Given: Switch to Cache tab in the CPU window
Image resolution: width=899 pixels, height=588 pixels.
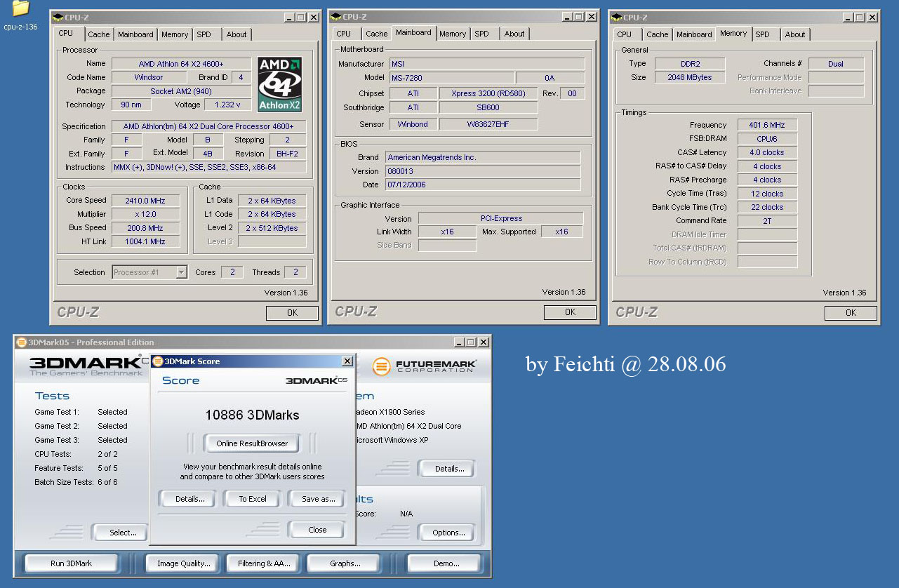Looking at the screenshot, I should pyautogui.click(x=98, y=34).
